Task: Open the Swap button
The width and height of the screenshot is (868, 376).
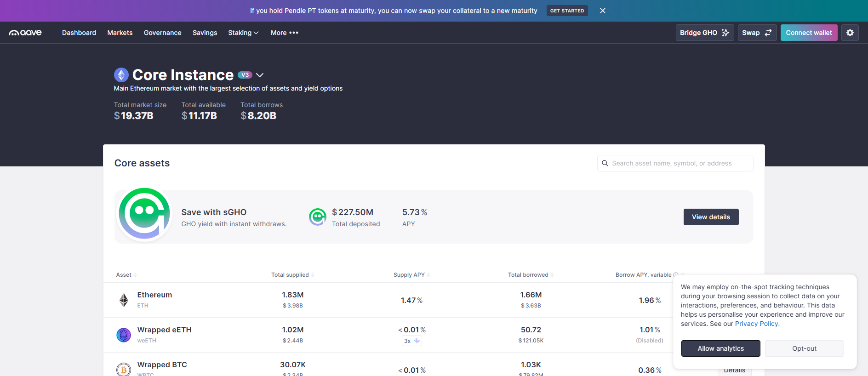Action: point(757,33)
